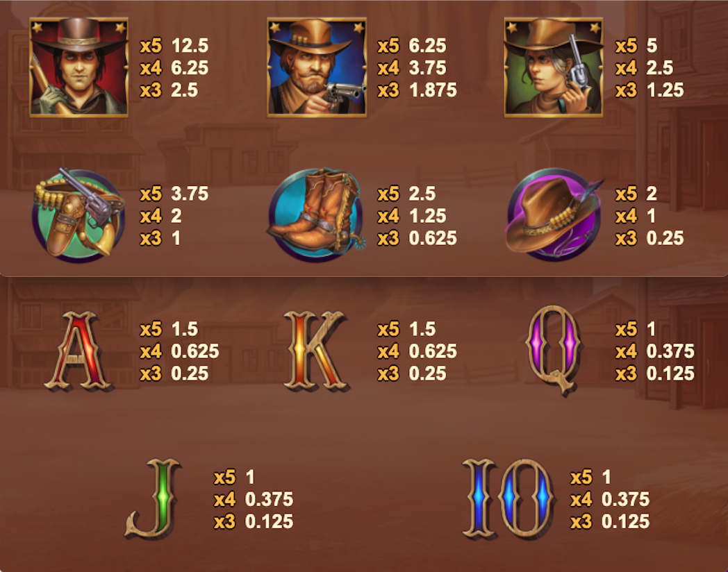Click the red letter A symbol
The image size is (728, 572).
tap(78, 351)
